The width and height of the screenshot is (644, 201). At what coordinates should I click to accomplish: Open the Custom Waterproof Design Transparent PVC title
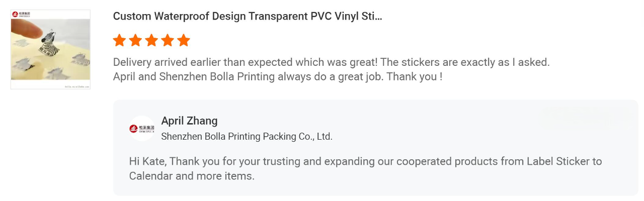coord(248,16)
